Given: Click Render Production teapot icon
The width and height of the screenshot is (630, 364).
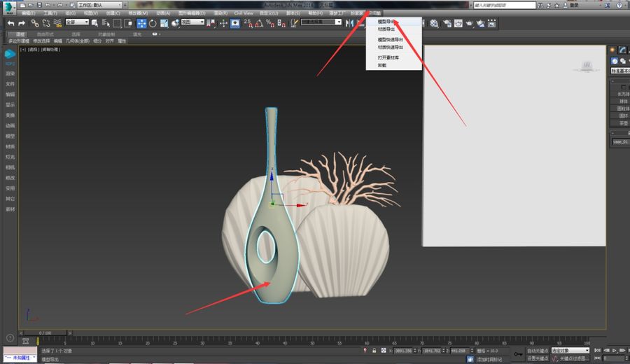Looking at the screenshot, I should [x=469, y=23].
